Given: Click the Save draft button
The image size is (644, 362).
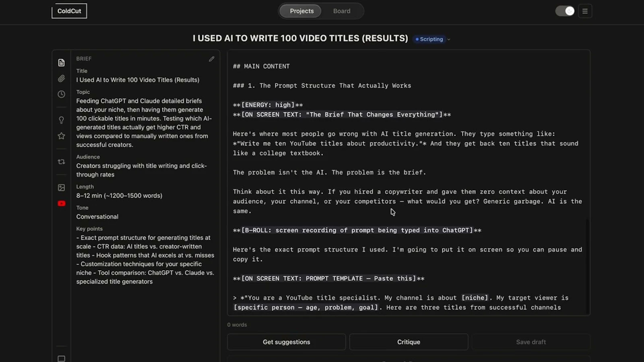Looking at the screenshot, I should tap(531, 342).
